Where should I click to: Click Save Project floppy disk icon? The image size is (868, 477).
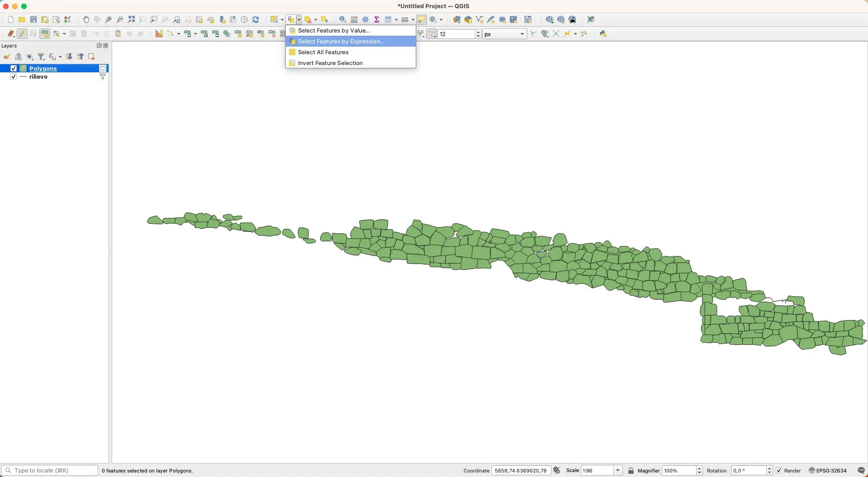tap(33, 19)
